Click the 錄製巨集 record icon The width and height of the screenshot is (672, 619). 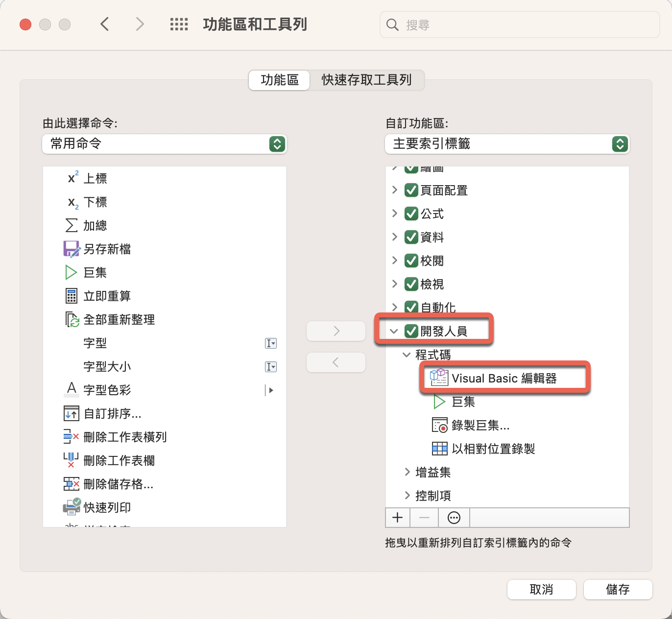(x=440, y=425)
